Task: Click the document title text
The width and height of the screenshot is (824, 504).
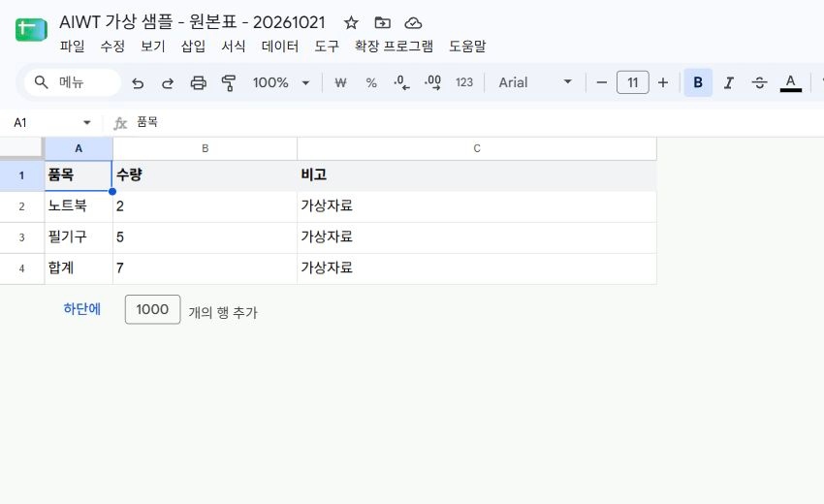Action: coord(192,22)
